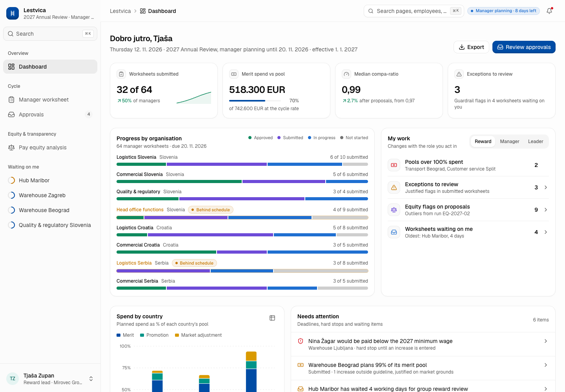Screen dimensions: 565x392
Task: Select the Reward role tab
Action: (483, 142)
